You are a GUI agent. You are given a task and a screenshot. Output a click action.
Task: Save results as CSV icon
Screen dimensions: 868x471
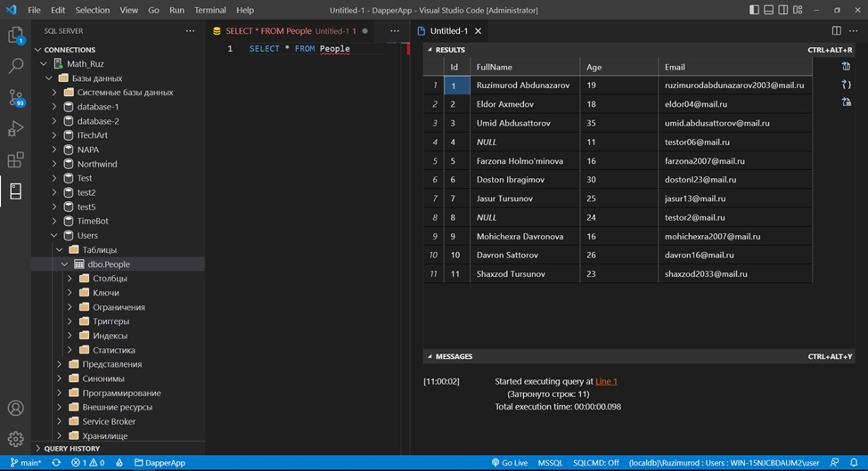pos(846,66)
